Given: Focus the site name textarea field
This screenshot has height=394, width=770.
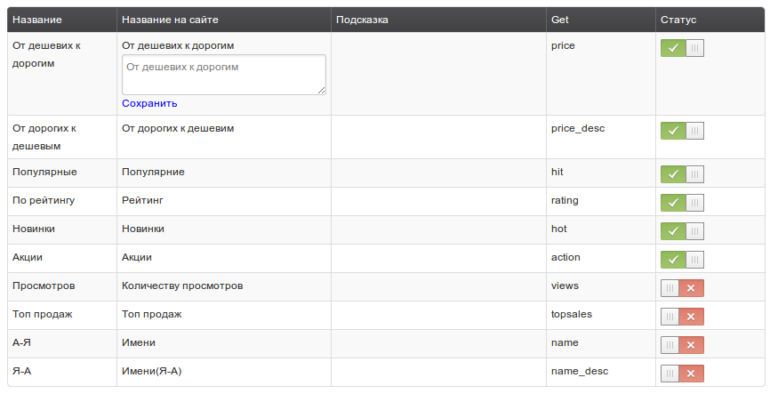Looking at the screenshot, I should [223, 75].
